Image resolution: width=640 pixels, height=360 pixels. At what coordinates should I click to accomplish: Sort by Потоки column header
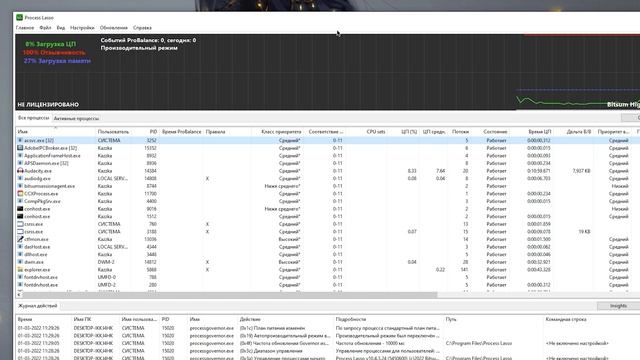pyautogui.click(x=460, y=132)
